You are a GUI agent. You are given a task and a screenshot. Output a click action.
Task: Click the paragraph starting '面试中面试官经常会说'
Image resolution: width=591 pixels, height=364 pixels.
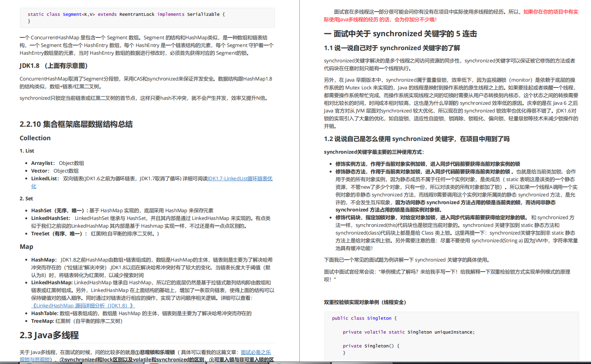pos(447,276)
